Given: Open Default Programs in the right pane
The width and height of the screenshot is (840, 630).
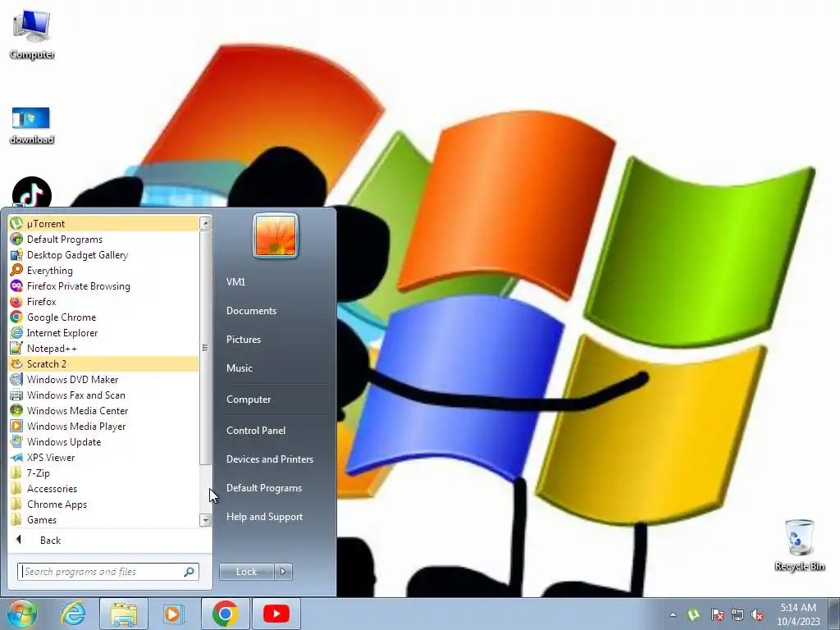Looking at the screenshot, I should pyautogui.click(x=263, y=488).
